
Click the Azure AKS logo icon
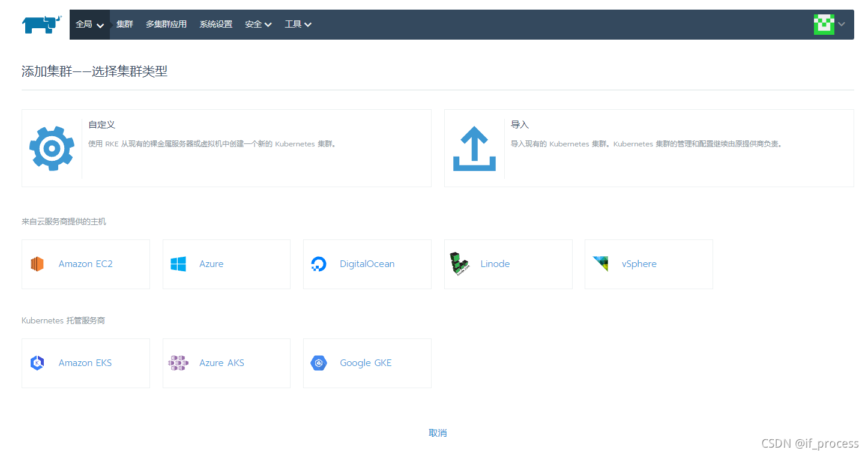coord(178,363)
